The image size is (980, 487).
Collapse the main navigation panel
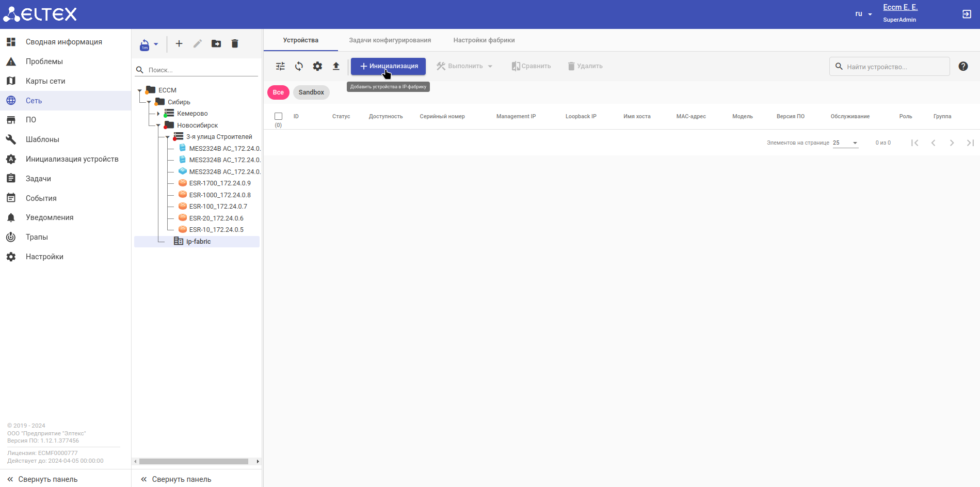point(42,479)
